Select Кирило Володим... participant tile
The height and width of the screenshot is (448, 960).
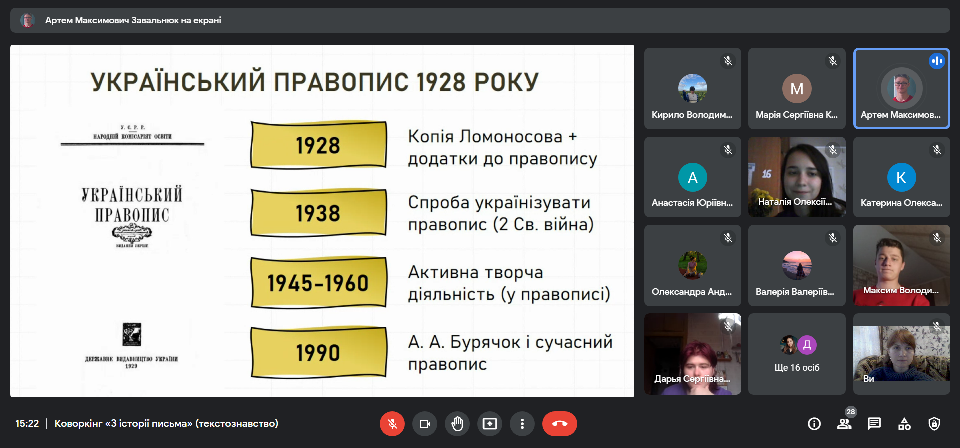(692, 89)
